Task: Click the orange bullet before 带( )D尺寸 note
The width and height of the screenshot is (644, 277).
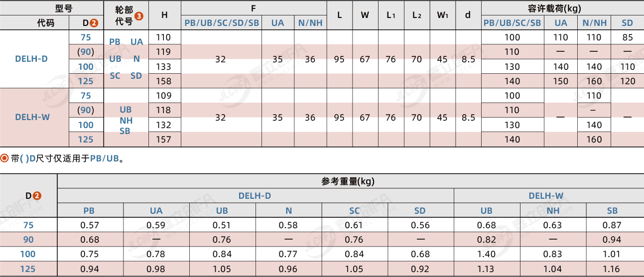Action: [4, 158]
